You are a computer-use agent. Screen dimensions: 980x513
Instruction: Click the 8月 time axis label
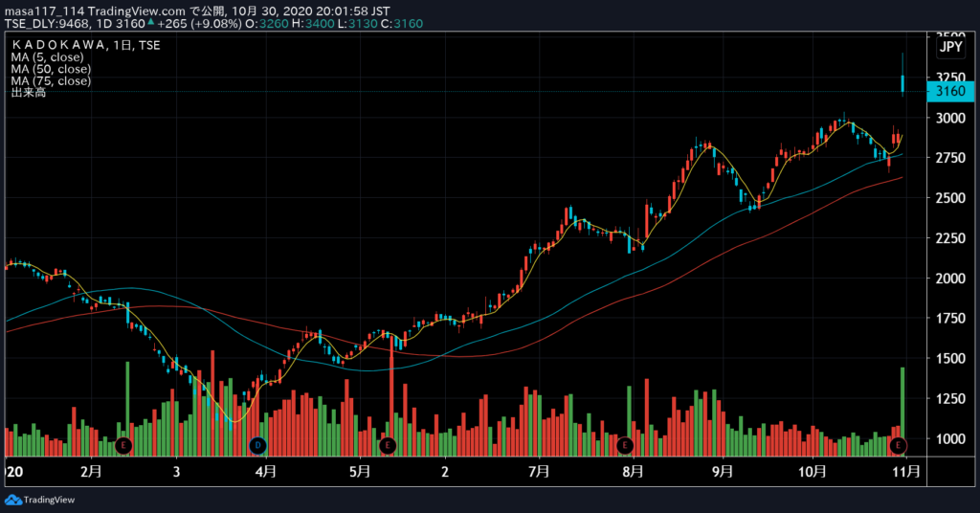634,471
